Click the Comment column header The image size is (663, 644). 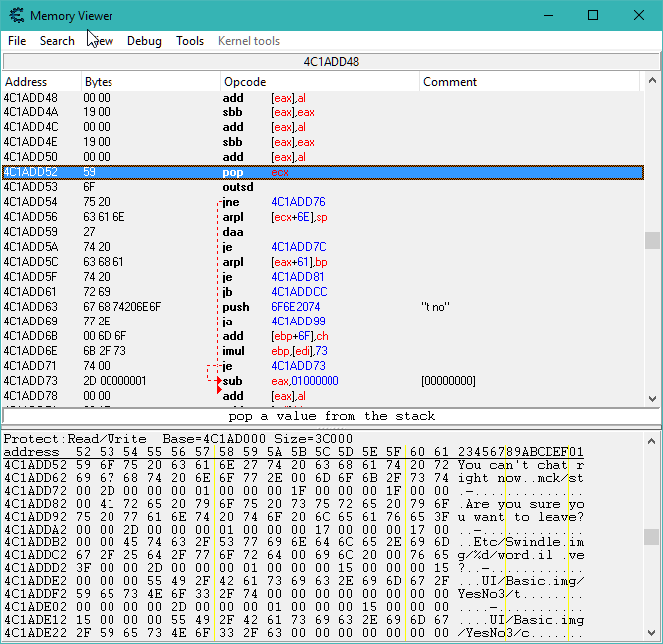point(530,82)
